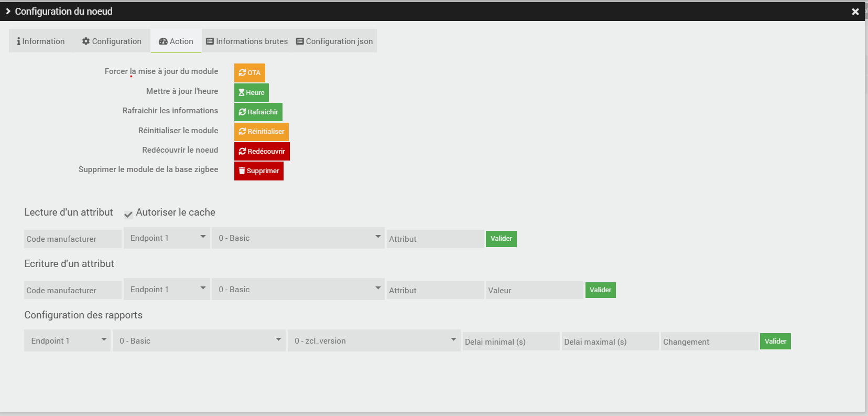Open cluster dropdown under Configuration des rapports
Screen dimensions: 868x416
[x=199, y=341]
